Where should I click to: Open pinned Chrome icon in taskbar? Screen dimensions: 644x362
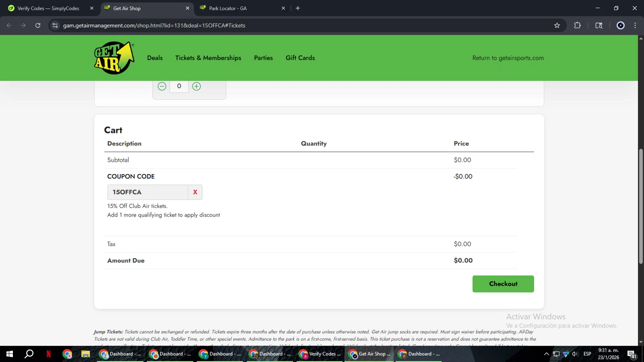pos(67,354)
